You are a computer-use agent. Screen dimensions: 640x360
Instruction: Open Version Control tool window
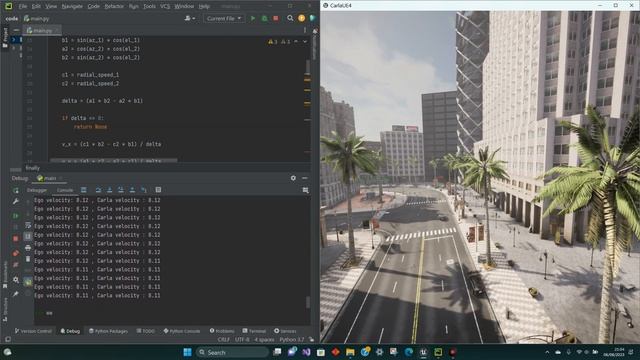coord(33,331)
